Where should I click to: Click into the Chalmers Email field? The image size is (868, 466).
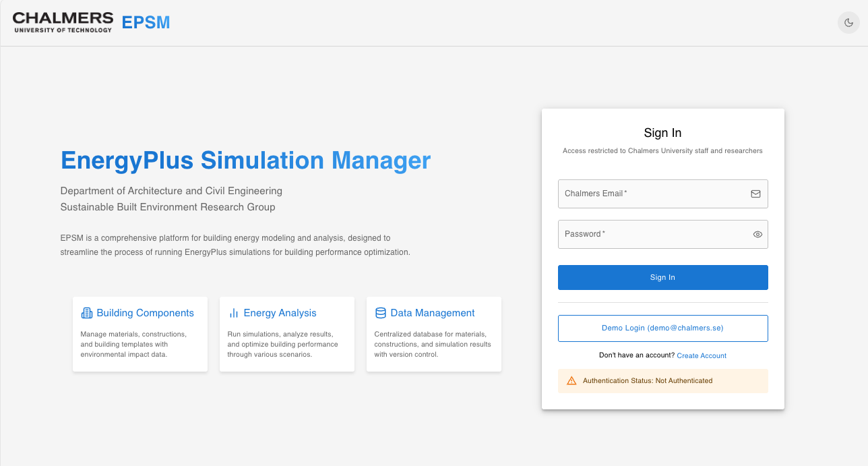click(647, 194)
